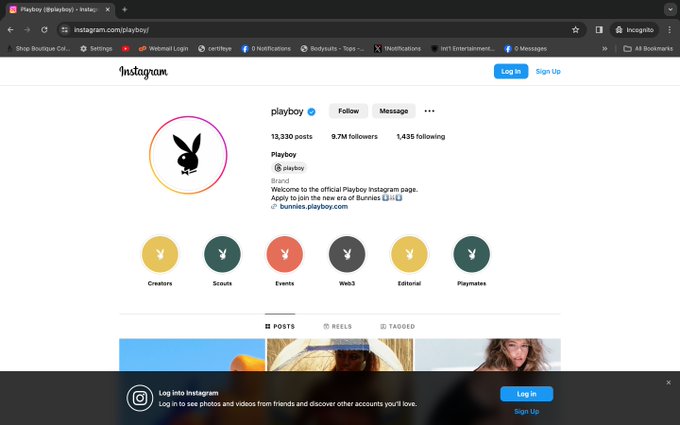The height and width of the screenshot is (425, 680).
Task: Follow the playboy account
Action: click(x=348, y=111)
